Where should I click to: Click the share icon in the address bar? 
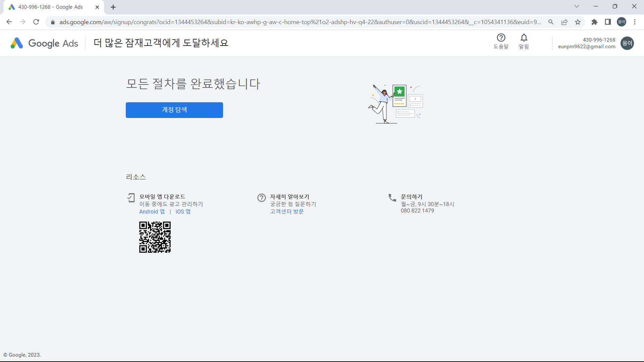[x=565, y=22]
